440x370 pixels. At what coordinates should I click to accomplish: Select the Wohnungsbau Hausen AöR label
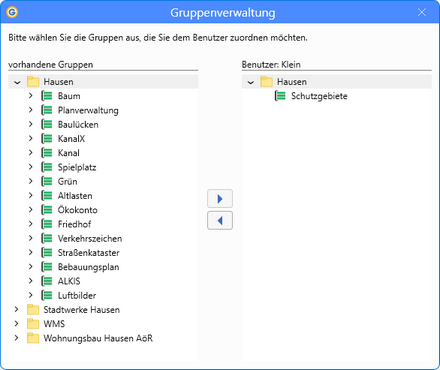point(98,338)
